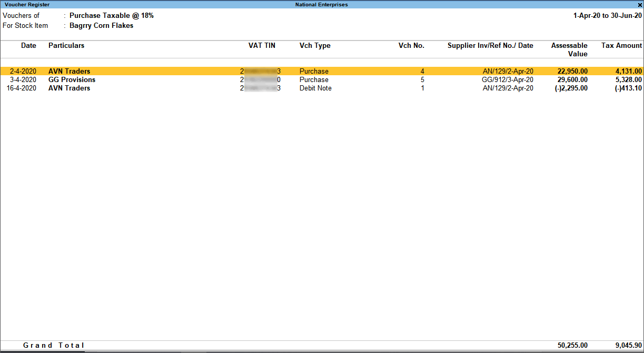Click assessable value 22,950.00
The height and width of the screenshot is (353, 644).
pos(572,71)
